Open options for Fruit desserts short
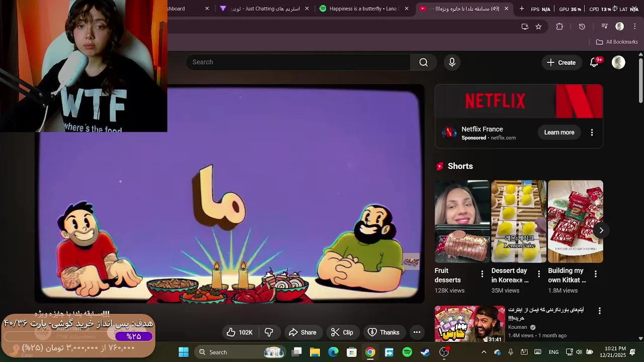This screenshot has width=644, height=362. click(x=482, y=274)
